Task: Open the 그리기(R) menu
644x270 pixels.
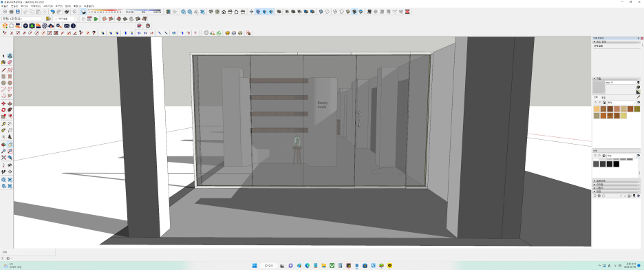Action: [x=48, y=6]
